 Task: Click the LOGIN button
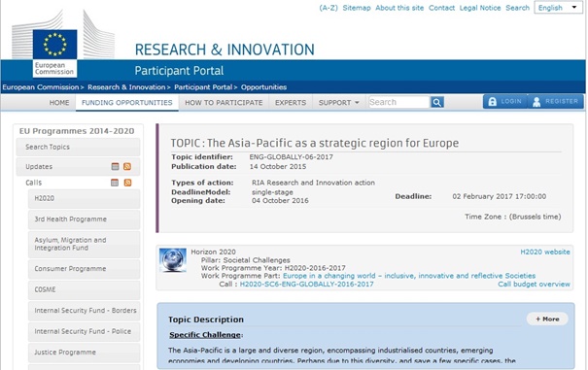click(x=505, y=102)
